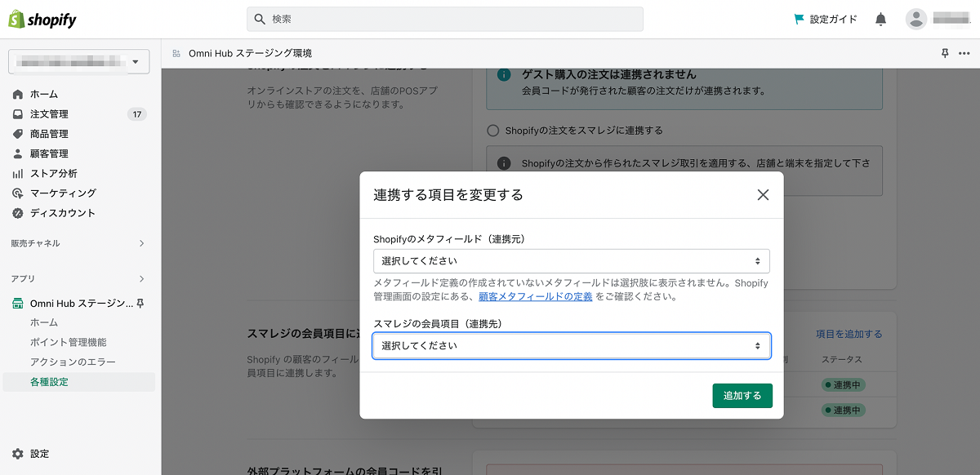Click the 設定ガイド button

coord(826,19)
